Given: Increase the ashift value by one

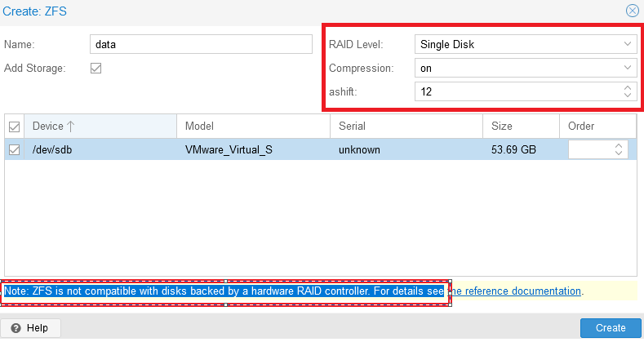Looking at the screenshot, I should tap(627, 88).
